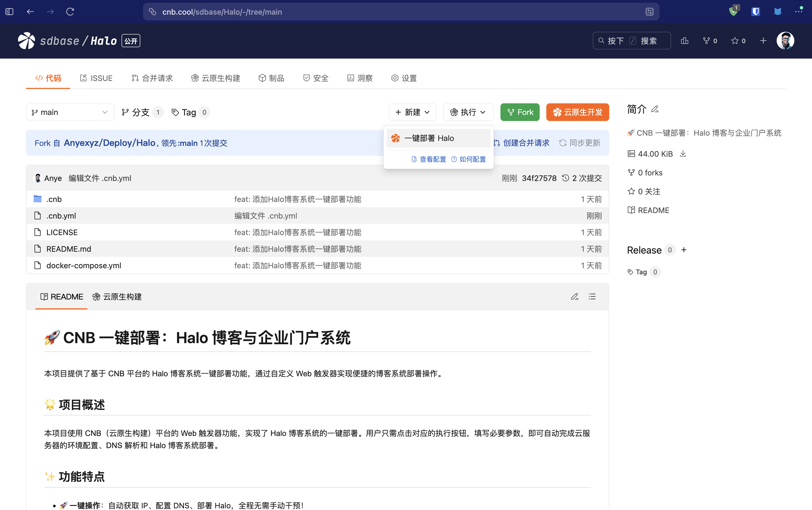This screenshot has height=510, width=812.
Task: Click the plus icon beside Release
Action: [x=684, y=250]
